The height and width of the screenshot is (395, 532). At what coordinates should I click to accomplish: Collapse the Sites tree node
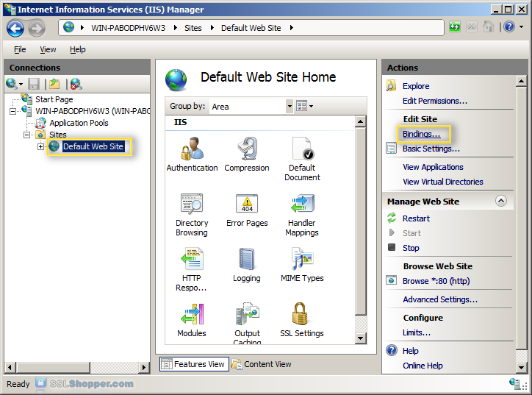coord(26,135)
